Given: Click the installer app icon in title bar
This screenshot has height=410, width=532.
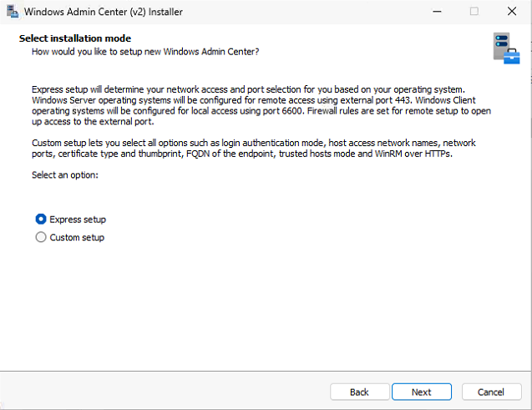Looking at the screenshot, I should tap(13, 11).
